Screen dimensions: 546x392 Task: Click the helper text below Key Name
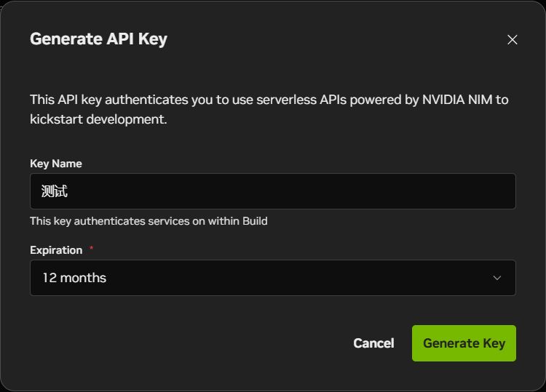[x=149, y=220]
